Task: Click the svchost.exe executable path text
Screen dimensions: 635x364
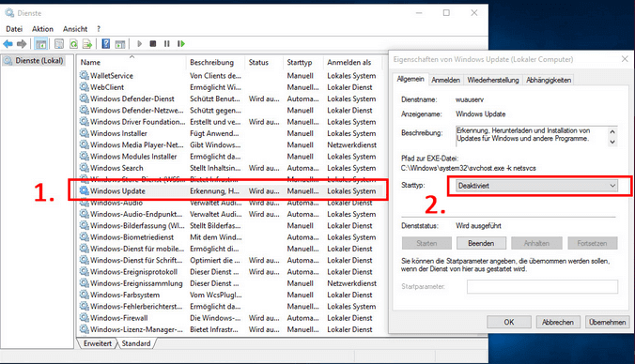Action: 468,168
